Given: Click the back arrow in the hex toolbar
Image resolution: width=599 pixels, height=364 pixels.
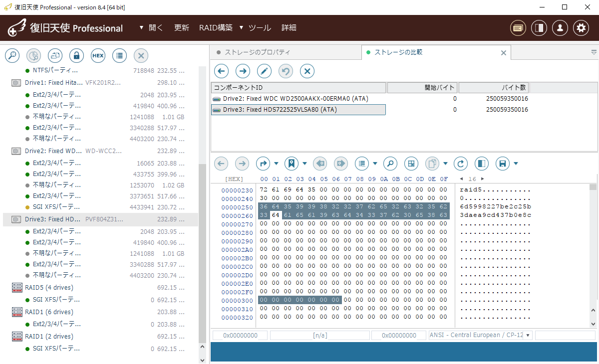Looking at the screenshot, I should pyautogui.click(x=222, y=163).
